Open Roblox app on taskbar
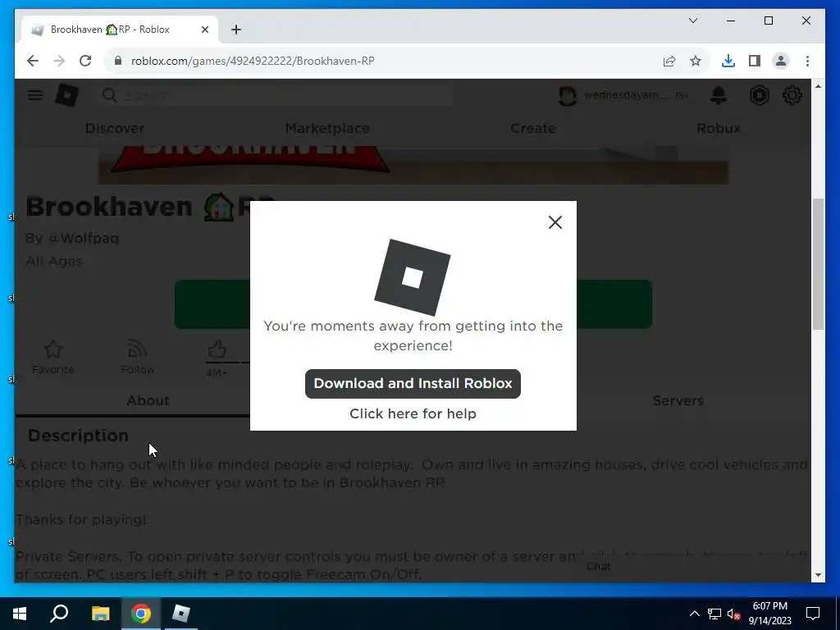840x630 pixels. (x=181, y=614)
